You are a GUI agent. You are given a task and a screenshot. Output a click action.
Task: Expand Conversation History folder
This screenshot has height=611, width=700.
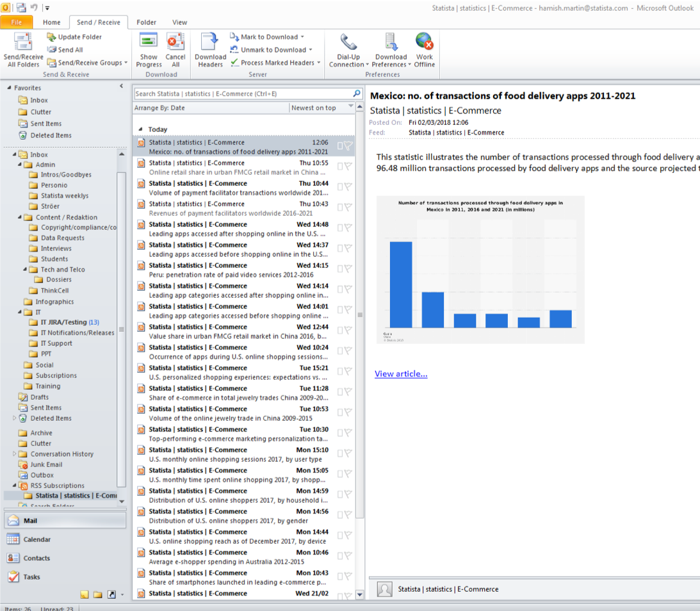14,454
